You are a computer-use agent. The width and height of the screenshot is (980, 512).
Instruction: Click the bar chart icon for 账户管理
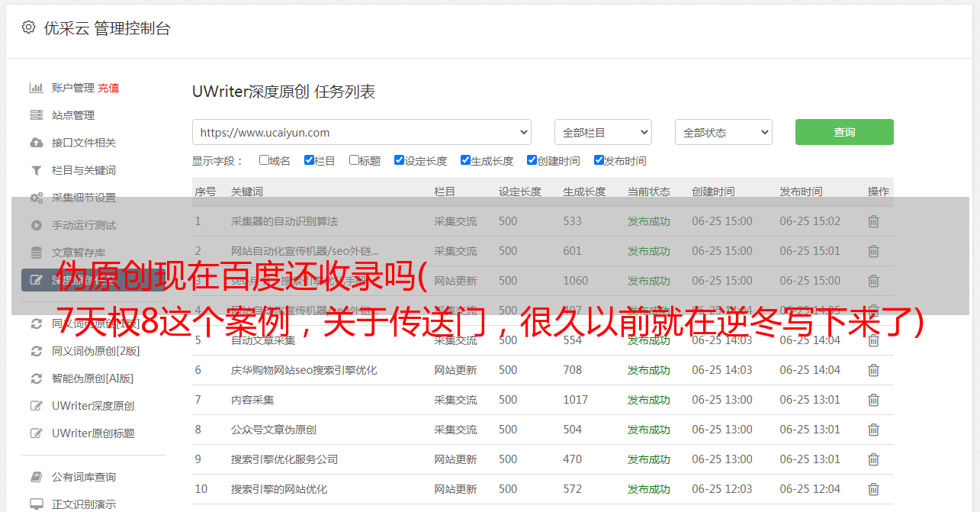(x=36, y=88)
